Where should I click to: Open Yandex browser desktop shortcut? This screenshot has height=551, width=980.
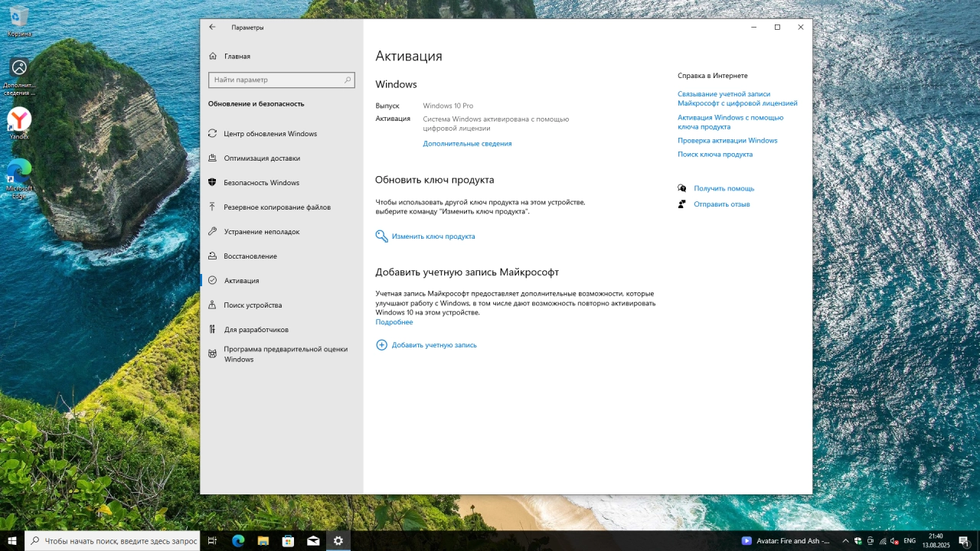[x=19, y=123]
